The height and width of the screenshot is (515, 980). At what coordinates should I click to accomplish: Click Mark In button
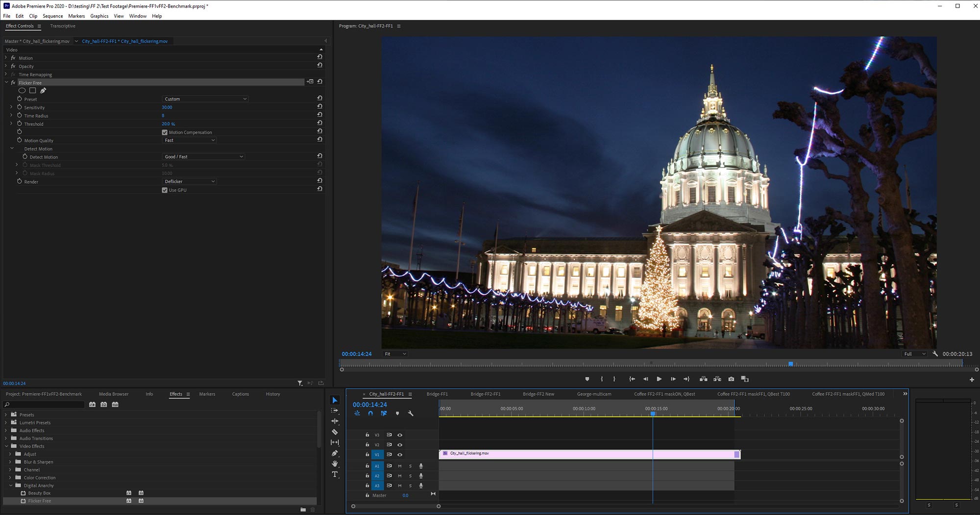click(x=602, y=379)
